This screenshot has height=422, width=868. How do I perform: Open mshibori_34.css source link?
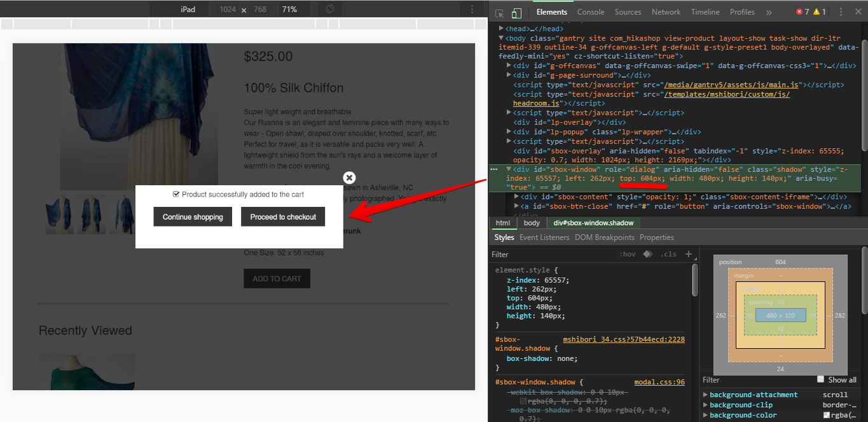point(624,340)
